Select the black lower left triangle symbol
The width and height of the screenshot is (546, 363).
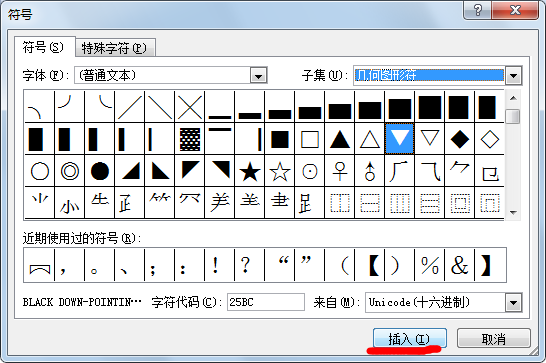[160, 171]
